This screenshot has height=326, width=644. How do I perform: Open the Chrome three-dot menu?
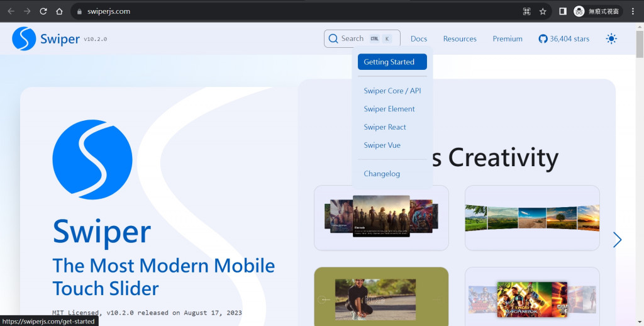[633, 11]
